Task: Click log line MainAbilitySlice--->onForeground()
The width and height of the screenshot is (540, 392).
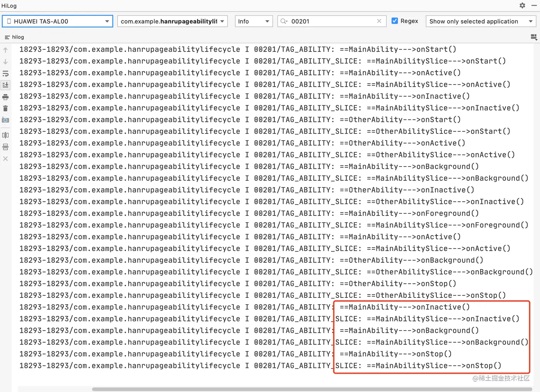Action: point(274,225)
